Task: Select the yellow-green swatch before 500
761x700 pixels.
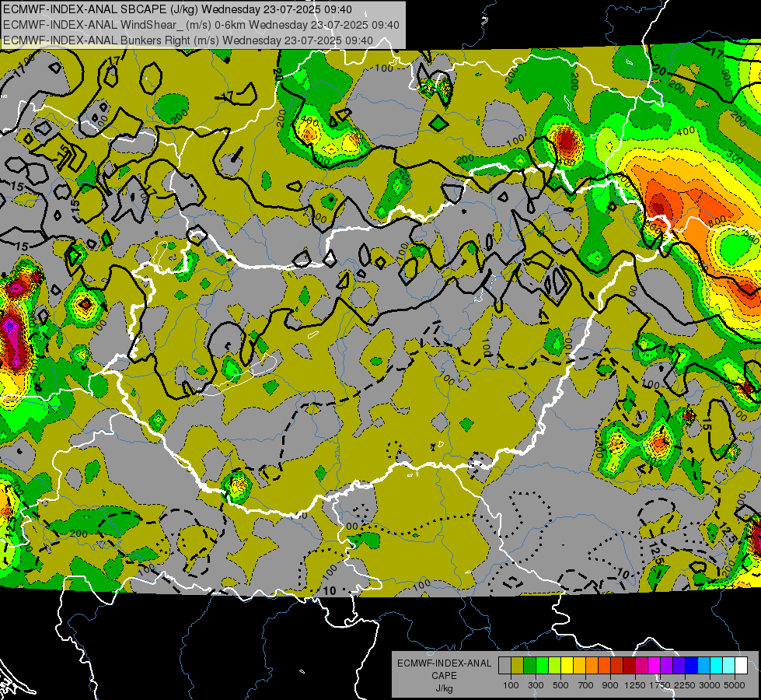Action: (555, 665)
